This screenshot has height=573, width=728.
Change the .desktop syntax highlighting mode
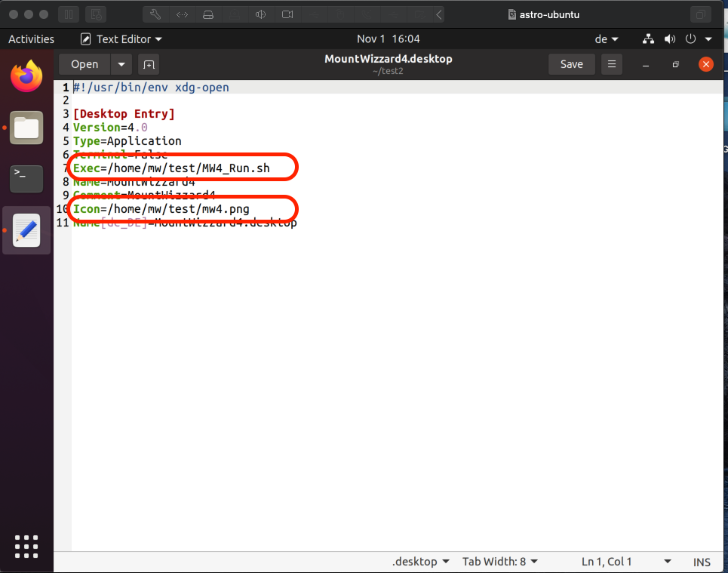(x=421, y=562)
